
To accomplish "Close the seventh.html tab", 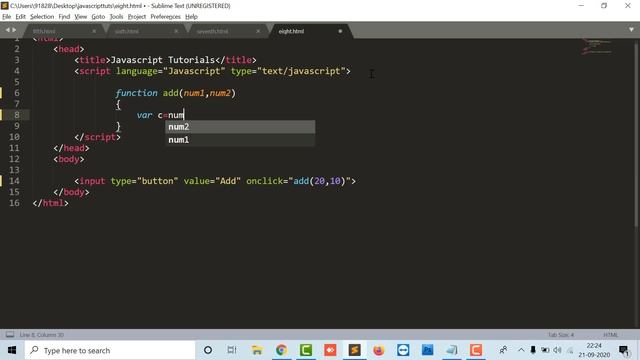I will tap(258, 31).
